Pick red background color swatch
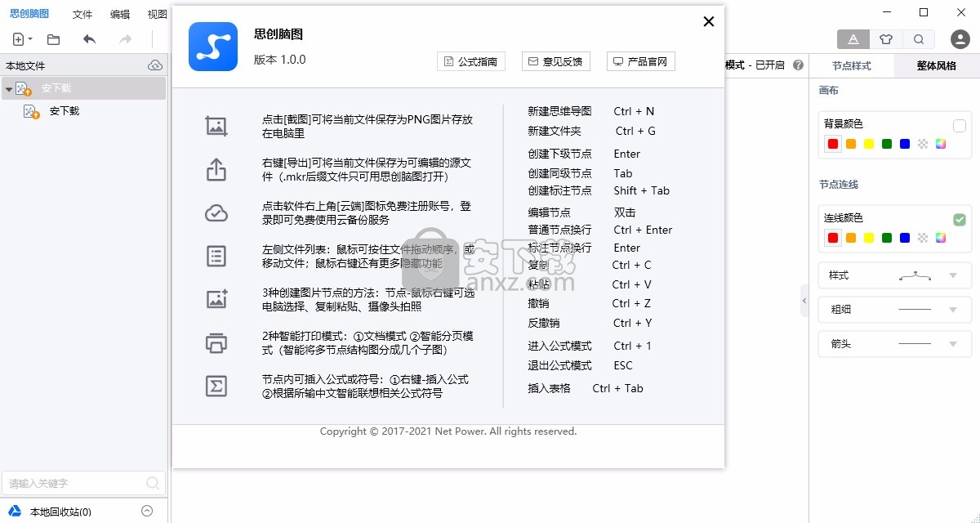This screenshot has width=980, height=523. point(833,145)
